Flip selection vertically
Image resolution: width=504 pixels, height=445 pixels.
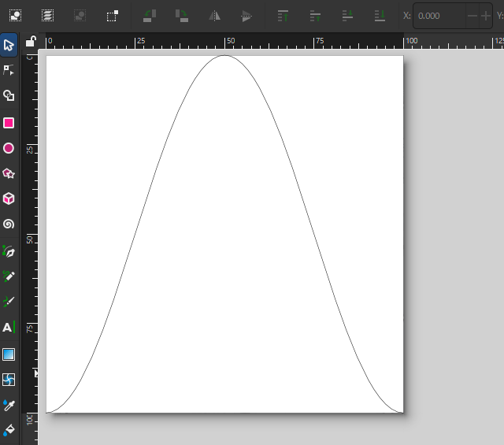pyautogui.click(x=246, y=16)
